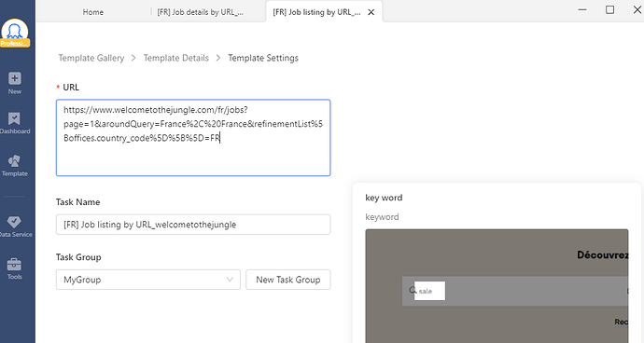Switch to the Home tab
The height and width of the screenshot is (343, 644).
point(92,12)
